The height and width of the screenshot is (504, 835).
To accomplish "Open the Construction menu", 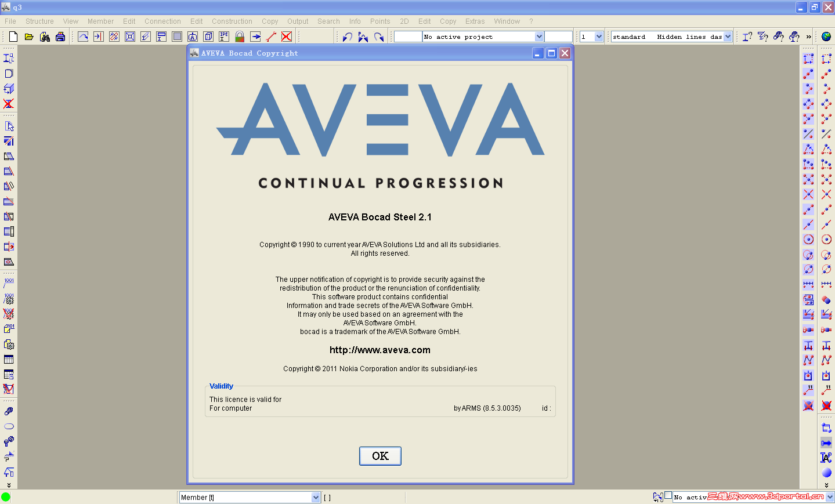I will [x=232, y=21].
